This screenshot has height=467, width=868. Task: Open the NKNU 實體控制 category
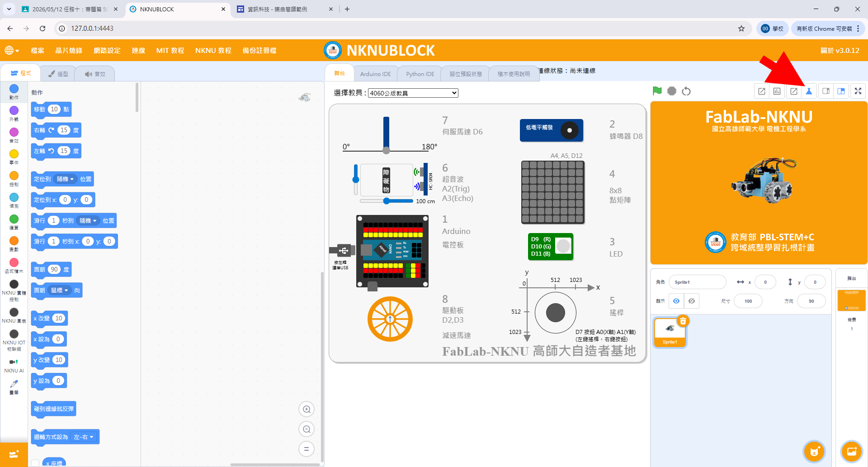coord(14,291)
